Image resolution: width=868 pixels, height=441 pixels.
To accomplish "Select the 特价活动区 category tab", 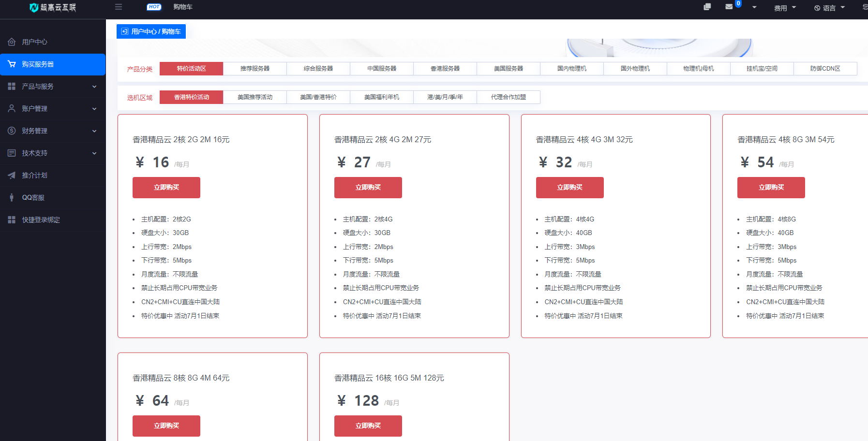I will [x=192, y=69].
